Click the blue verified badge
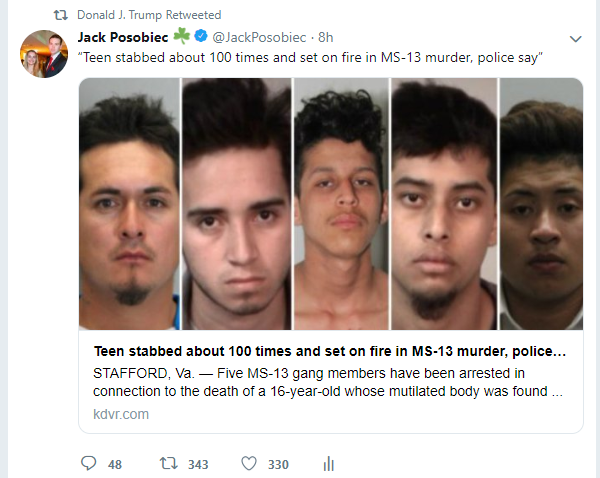This screenshot has height=478, width=600. (201, 36)
